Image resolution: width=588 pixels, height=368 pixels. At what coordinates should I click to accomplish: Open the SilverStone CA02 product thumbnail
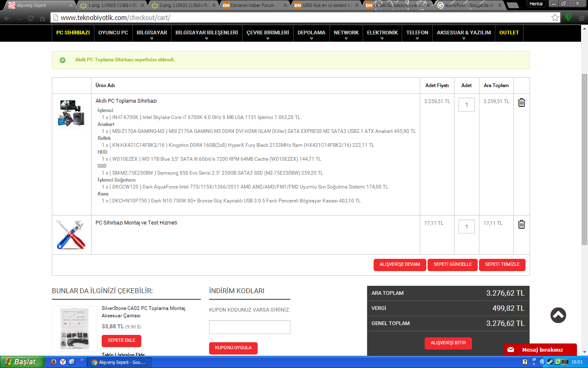click(x=75, y=329)
